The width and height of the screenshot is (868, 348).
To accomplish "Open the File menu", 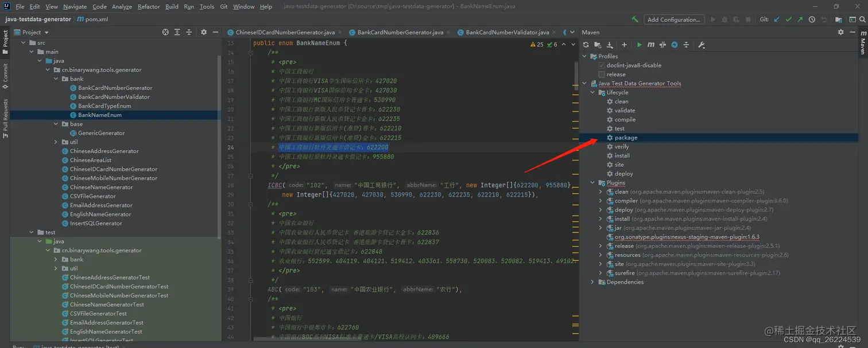I will coord(20,6).
